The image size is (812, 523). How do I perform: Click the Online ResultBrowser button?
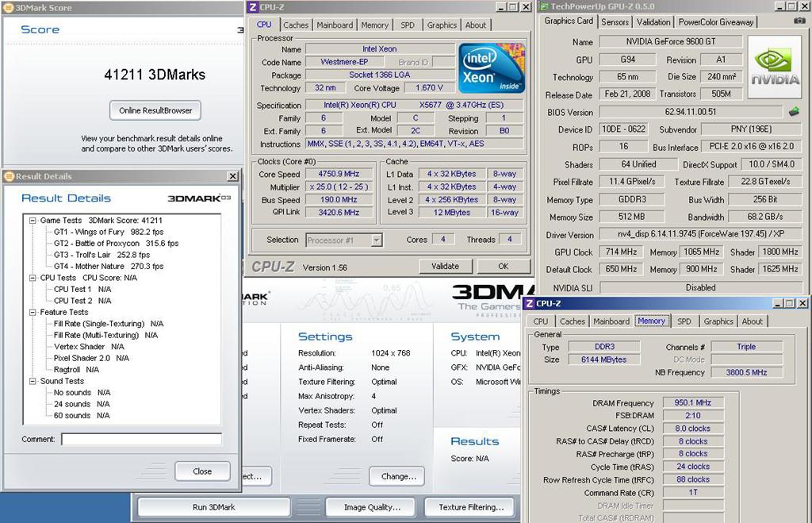pos(155,110)
